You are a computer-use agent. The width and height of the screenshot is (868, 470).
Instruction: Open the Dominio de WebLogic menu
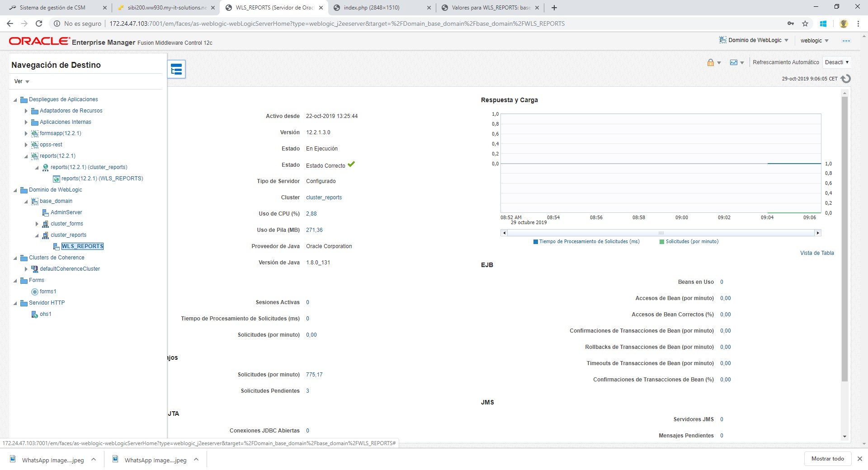coord(754,40)
